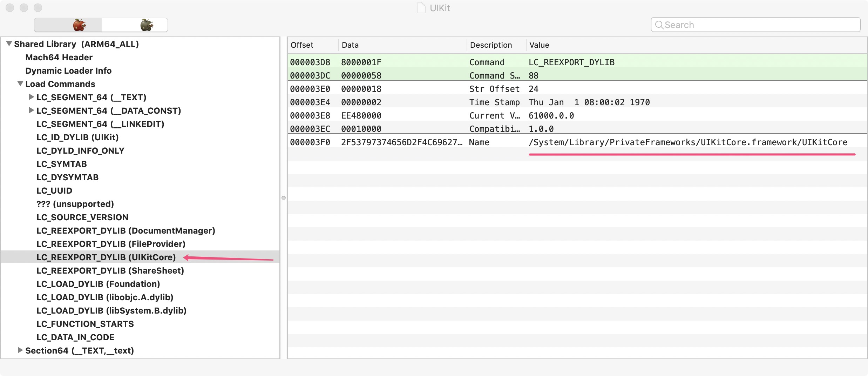This screenshot has width=868, height=376.
Task: Click the Value column header
Action: click(697, 45)
